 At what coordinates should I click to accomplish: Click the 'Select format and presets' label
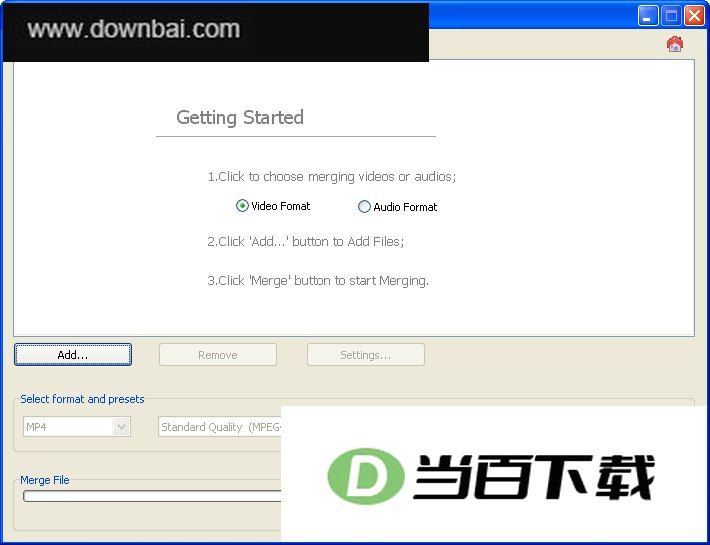click(82, 399)
